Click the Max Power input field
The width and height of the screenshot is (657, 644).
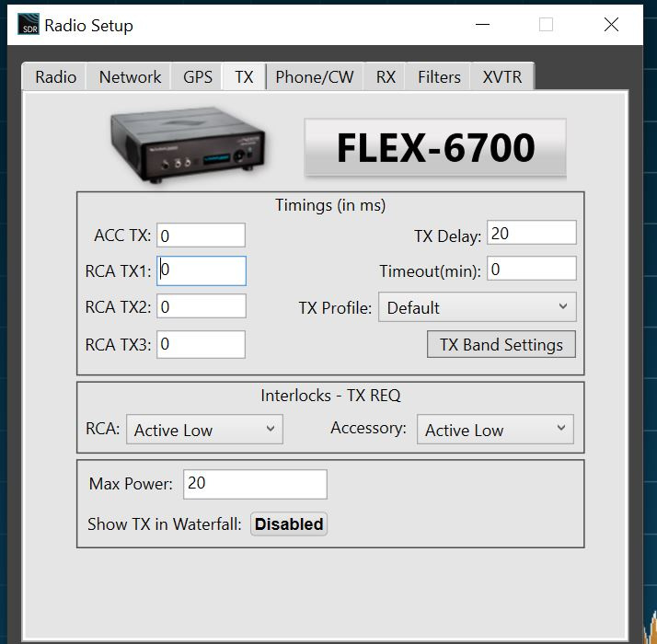(x=255, y=484)
